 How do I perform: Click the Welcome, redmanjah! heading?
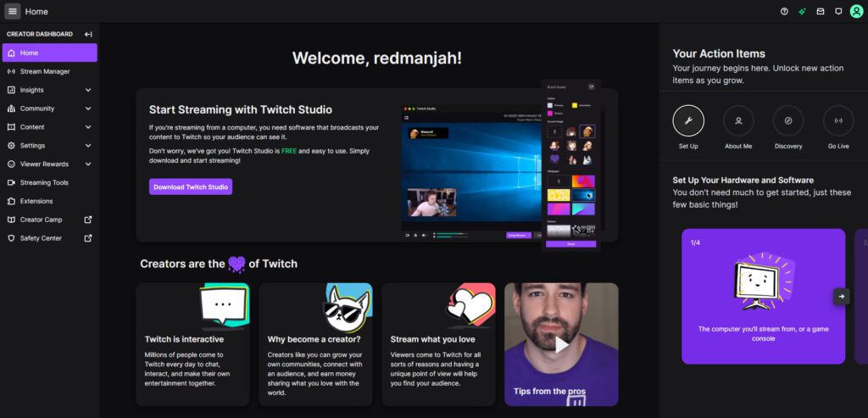[377, 59]
